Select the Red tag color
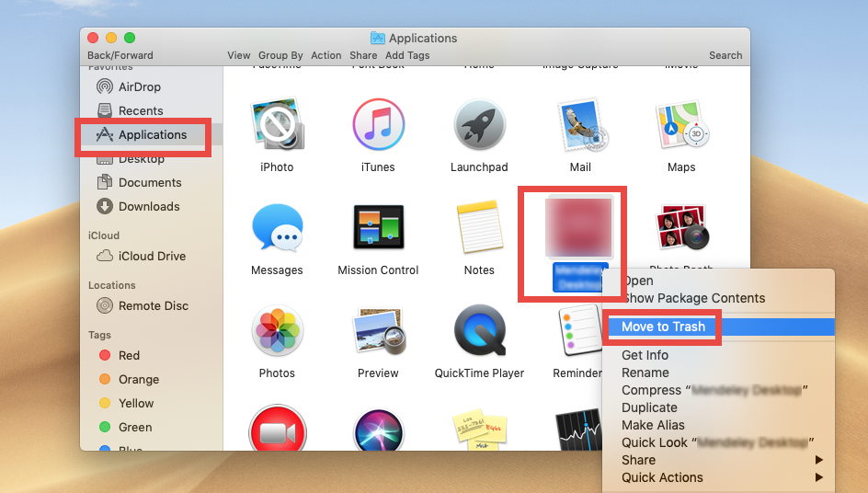 click(x=129, y=355)
